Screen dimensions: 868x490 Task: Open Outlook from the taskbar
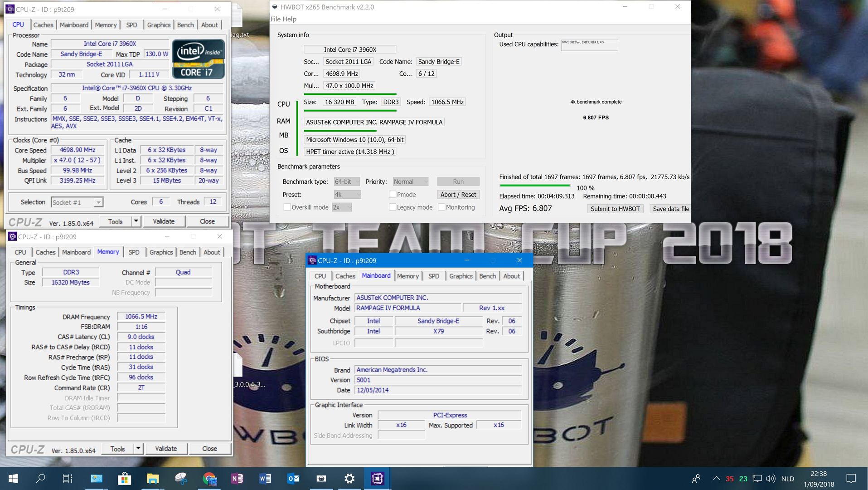(293, 479)
